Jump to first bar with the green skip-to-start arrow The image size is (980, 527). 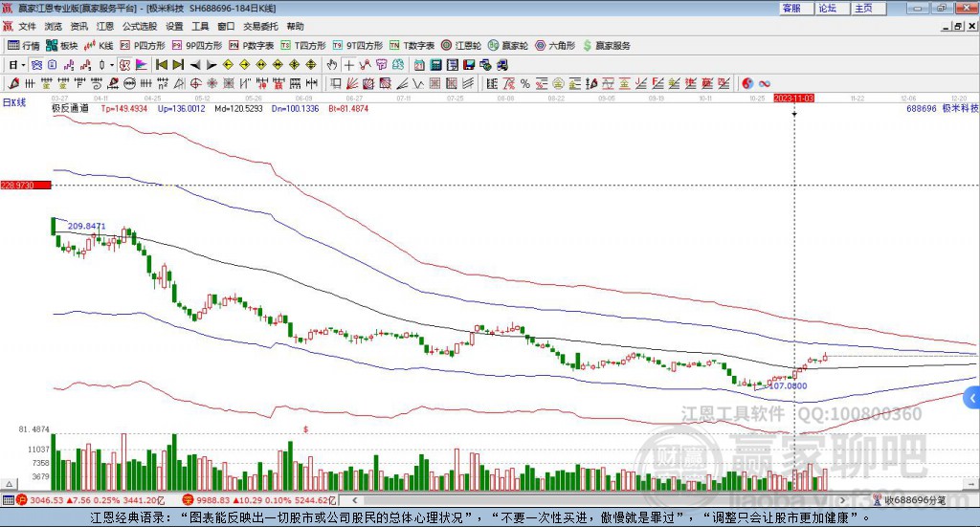161,65
